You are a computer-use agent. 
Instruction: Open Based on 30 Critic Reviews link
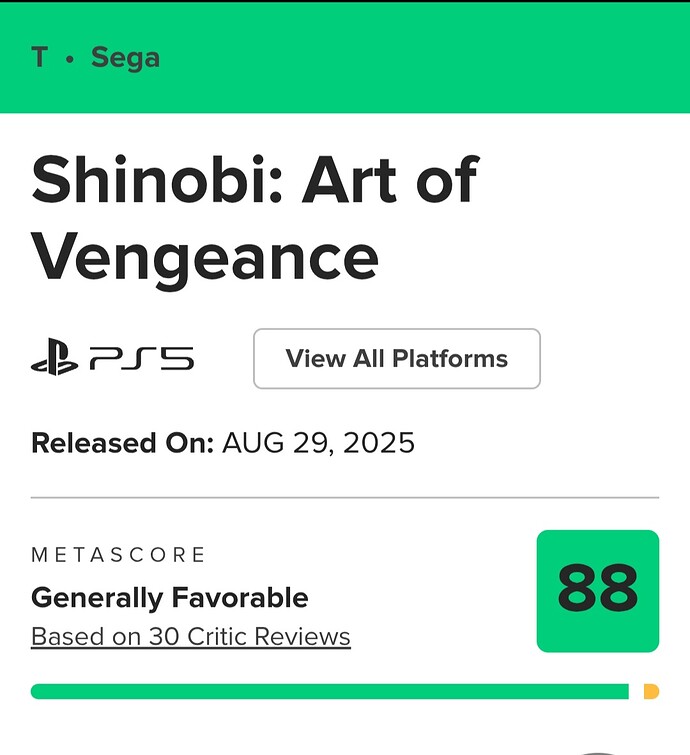[191, 637]
